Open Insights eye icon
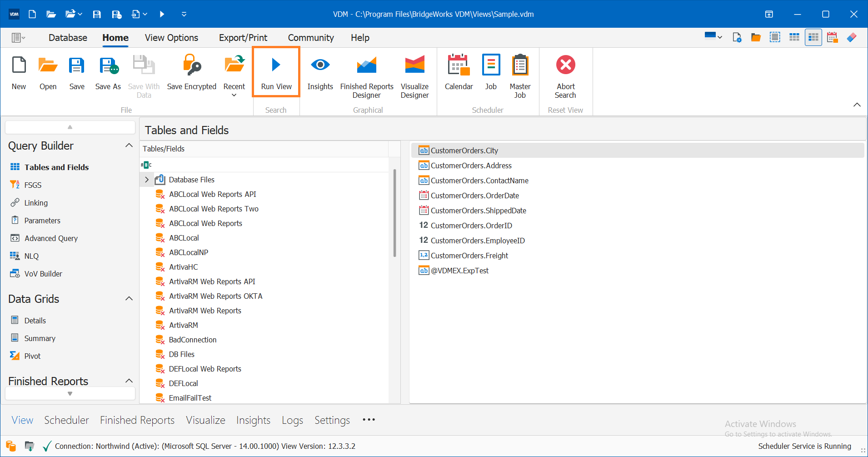The image size is (868, 457). click(320, 73)
